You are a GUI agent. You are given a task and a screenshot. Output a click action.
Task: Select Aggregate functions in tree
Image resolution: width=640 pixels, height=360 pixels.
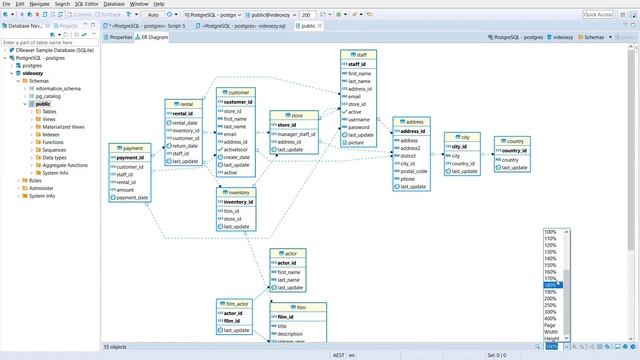point(64,165)
